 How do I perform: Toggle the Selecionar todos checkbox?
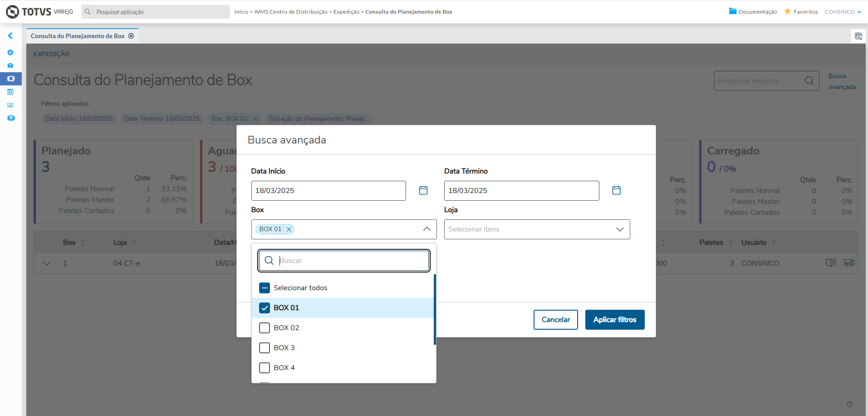pos(265,288)
